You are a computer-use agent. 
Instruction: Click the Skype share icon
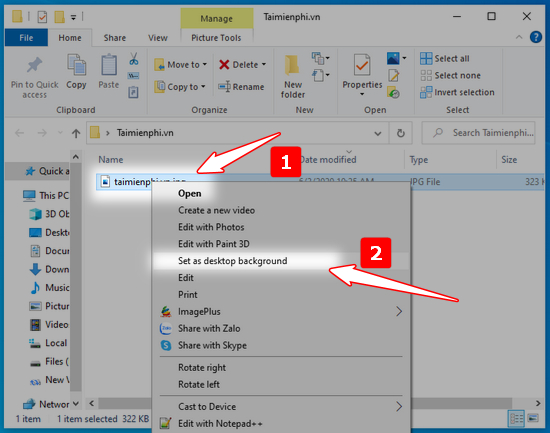pyautogui.click(x=166, y=345)
